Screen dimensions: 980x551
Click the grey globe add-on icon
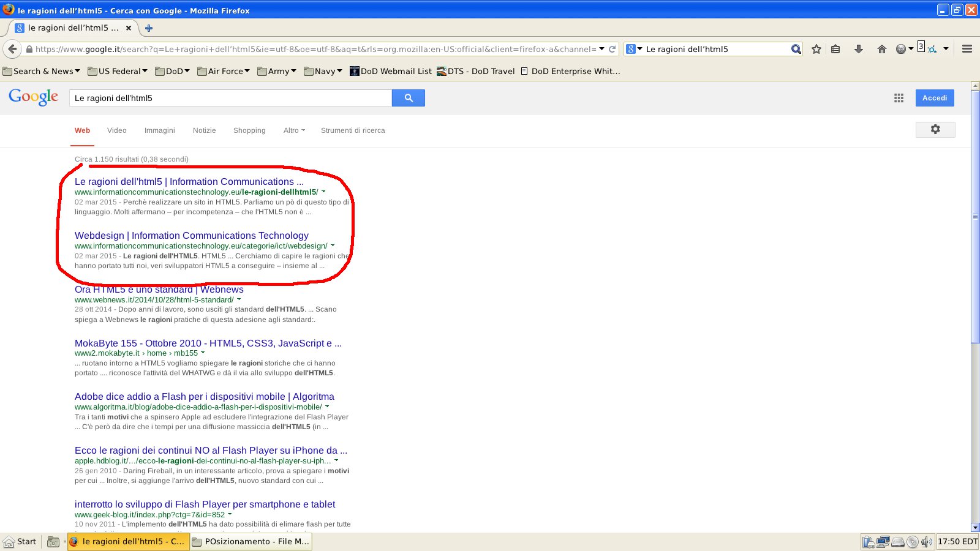point(901,49)
